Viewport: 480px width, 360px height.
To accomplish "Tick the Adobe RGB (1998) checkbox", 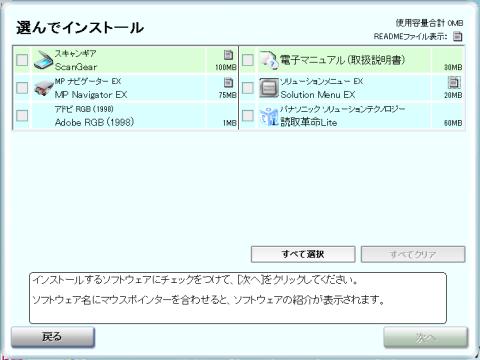I will 22,116.
